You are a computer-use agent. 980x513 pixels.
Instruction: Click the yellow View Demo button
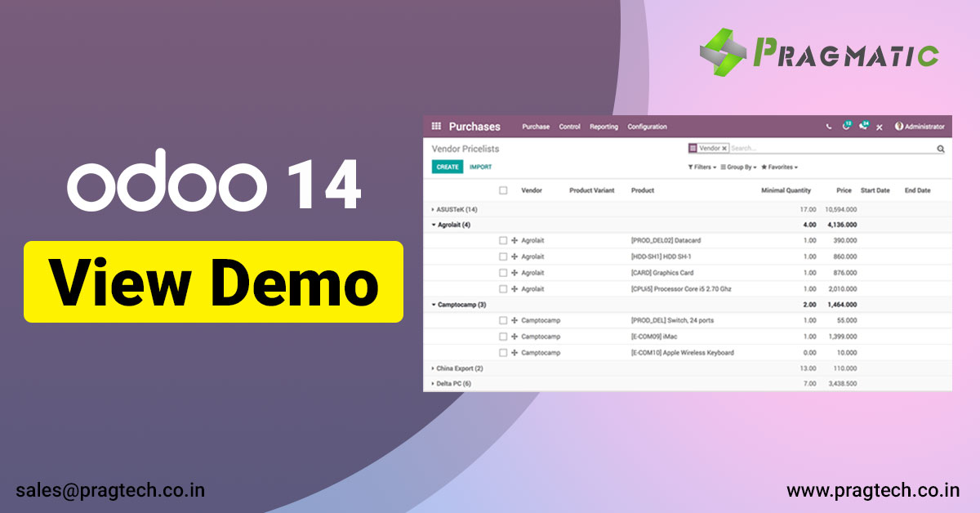[x=213, y=281]
